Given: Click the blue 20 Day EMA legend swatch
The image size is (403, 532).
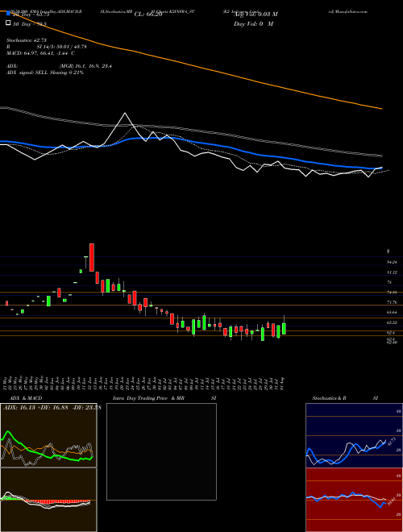Looking at the screenshot, I should 8,14.
